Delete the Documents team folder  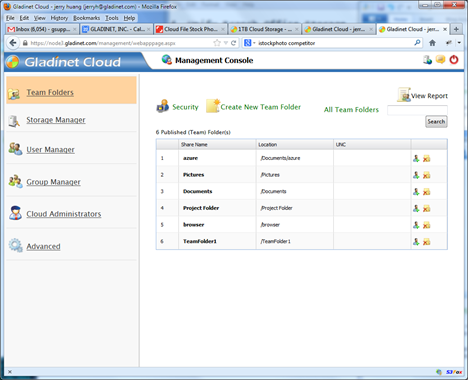(426, 192)
